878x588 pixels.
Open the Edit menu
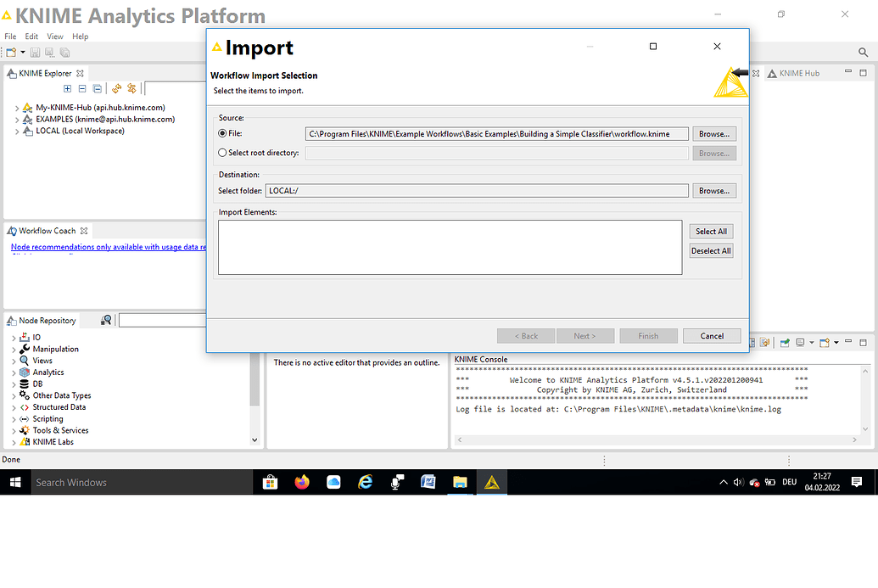[x=31, y=36]
